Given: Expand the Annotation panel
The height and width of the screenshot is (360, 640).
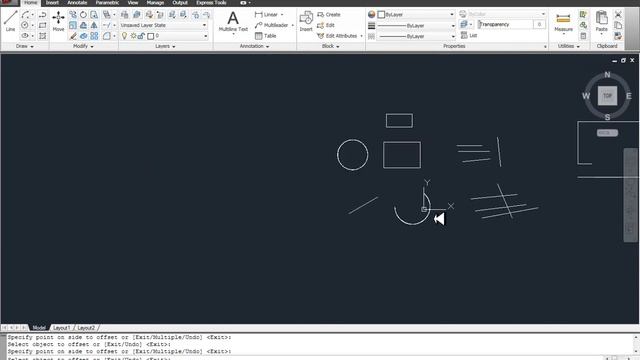Looking at the screenshot, I should pos(254,46).
